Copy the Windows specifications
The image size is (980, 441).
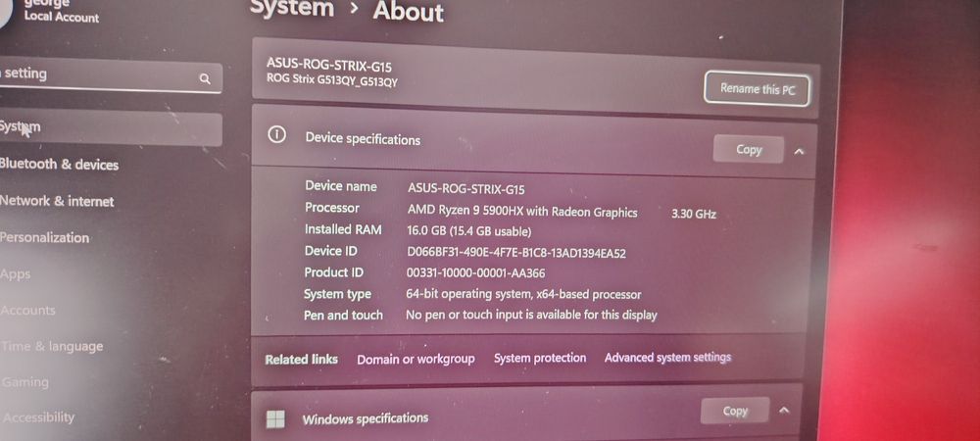point(735,411)
